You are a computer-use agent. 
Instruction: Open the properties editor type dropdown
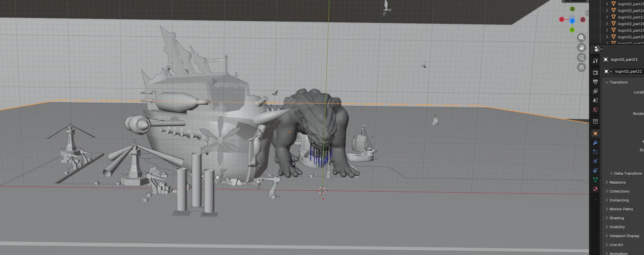(598, 49)
